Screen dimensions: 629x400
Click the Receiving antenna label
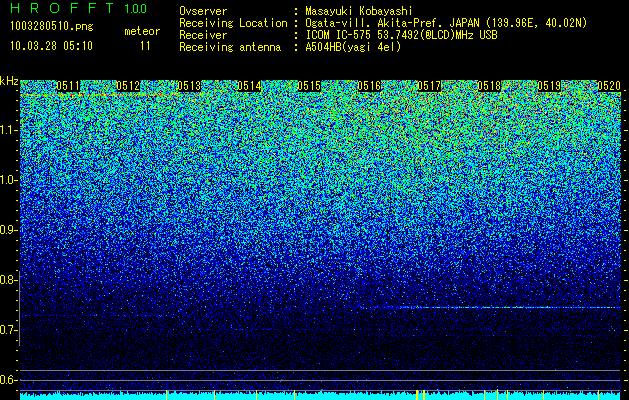[x=230, y=47]
